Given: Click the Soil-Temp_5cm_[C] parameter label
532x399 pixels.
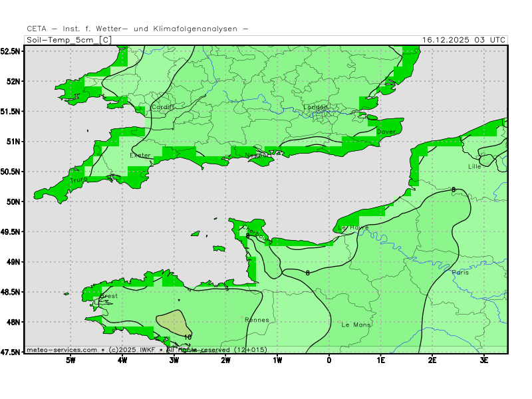Looking at the screenshot, I should pos(68,40).
